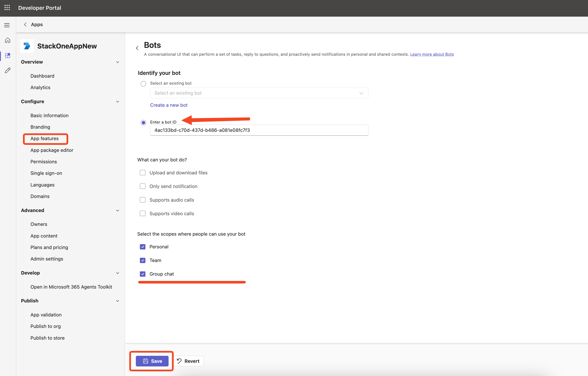Open Single sign-on page
588x376 pixels.
pyautogui.click(x=46, y=173)
